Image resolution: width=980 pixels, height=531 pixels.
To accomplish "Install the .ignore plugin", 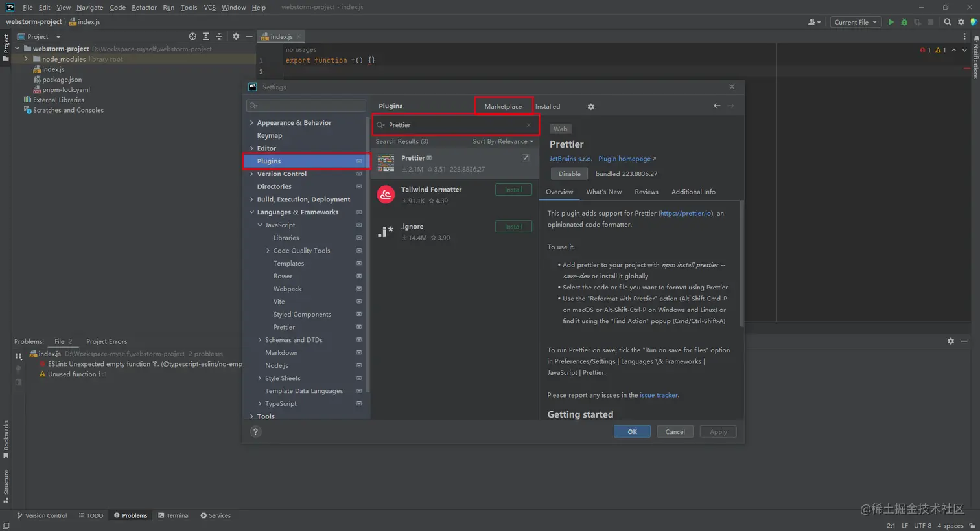I will click(513, 227).
